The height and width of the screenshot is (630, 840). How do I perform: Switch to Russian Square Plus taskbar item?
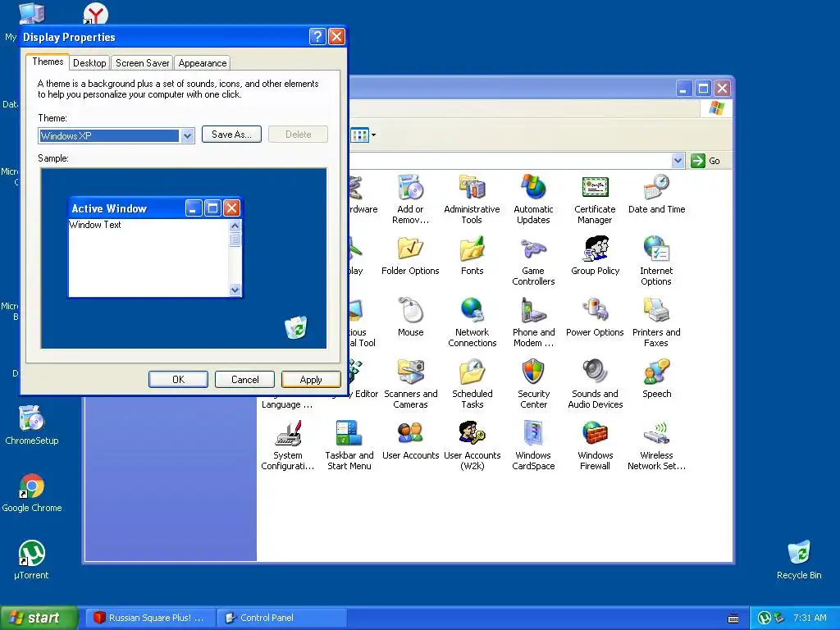tap(149, 618)
